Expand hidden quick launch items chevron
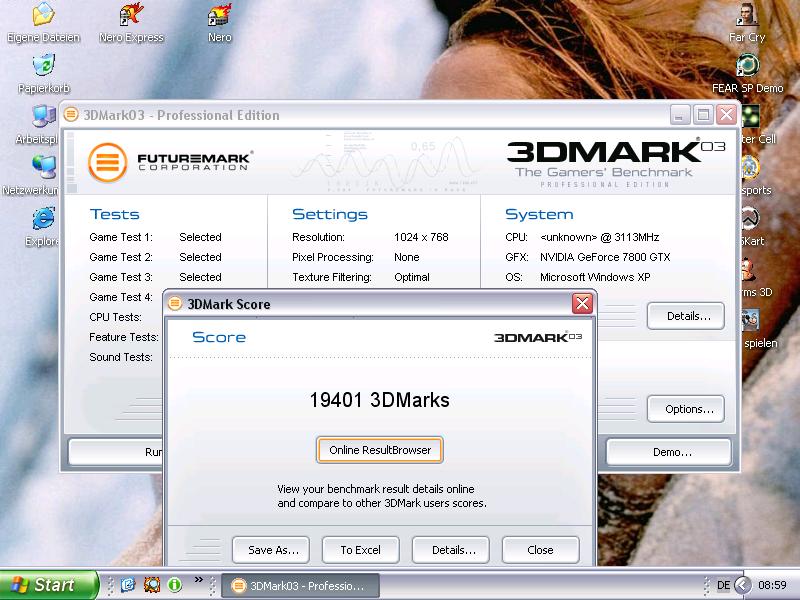 tap(198, 579)
